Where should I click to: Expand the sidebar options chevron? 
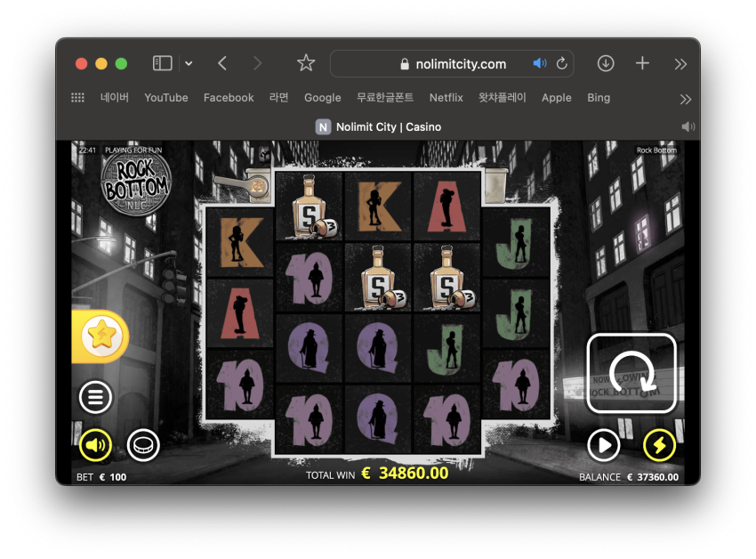pyautogui.click(x=189, y=63)
